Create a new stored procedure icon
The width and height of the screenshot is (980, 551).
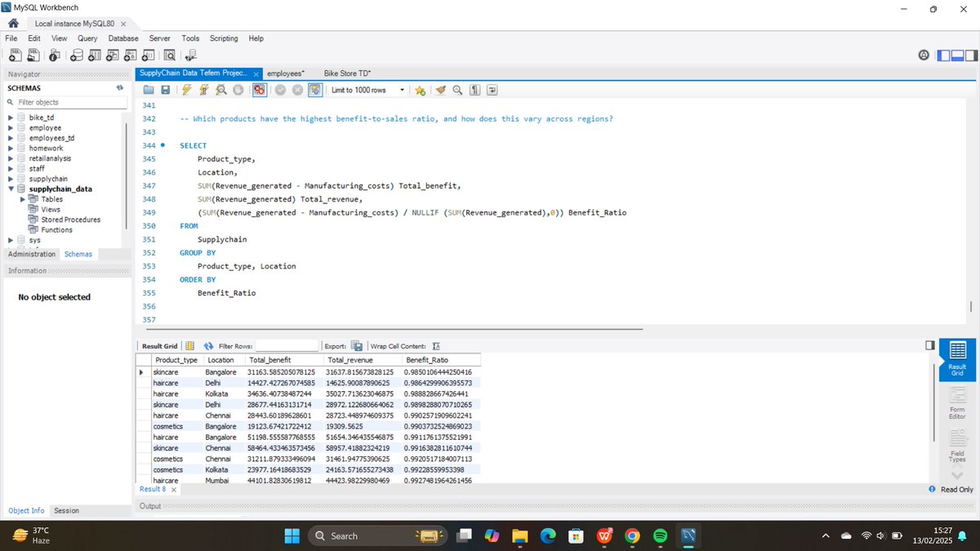coord(131,55)
